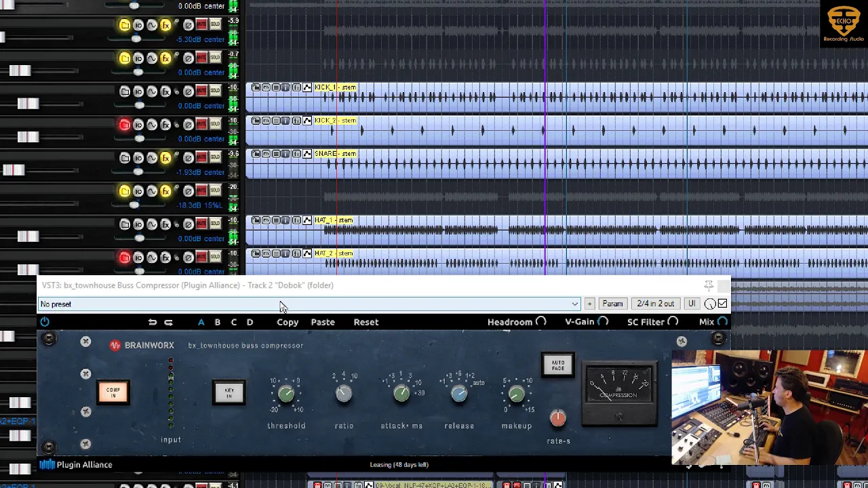
Task: Open IO routing on HAT_1 track
Action: 138,224
